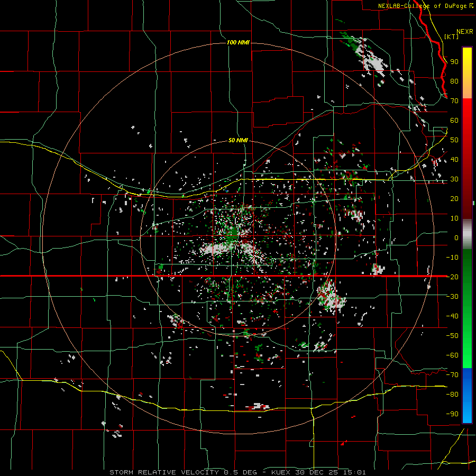Select the -40 value on velocity scale
This screenshot has width=476, height=476.
(x=452, y=316)
